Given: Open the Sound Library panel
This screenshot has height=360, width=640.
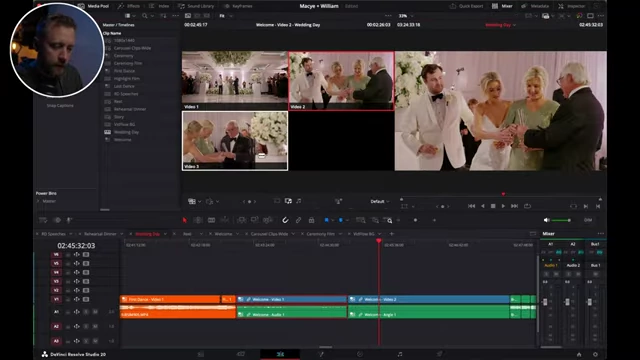Looking at the screenshot, I should coord(196,6).
